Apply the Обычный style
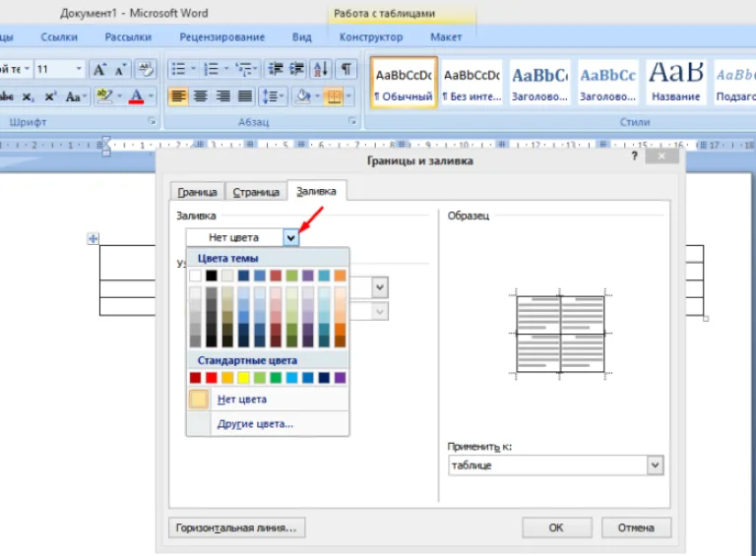The width and height of the screenshot is (756, 556). point(404,83)
